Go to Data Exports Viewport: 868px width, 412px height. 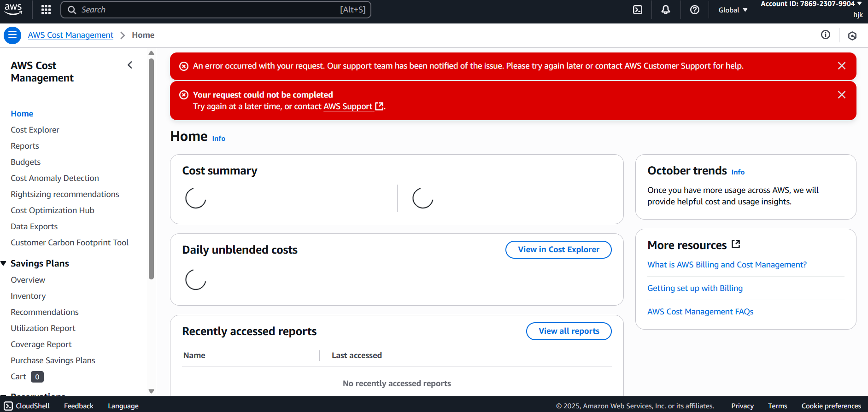click(x=34, y=226)
